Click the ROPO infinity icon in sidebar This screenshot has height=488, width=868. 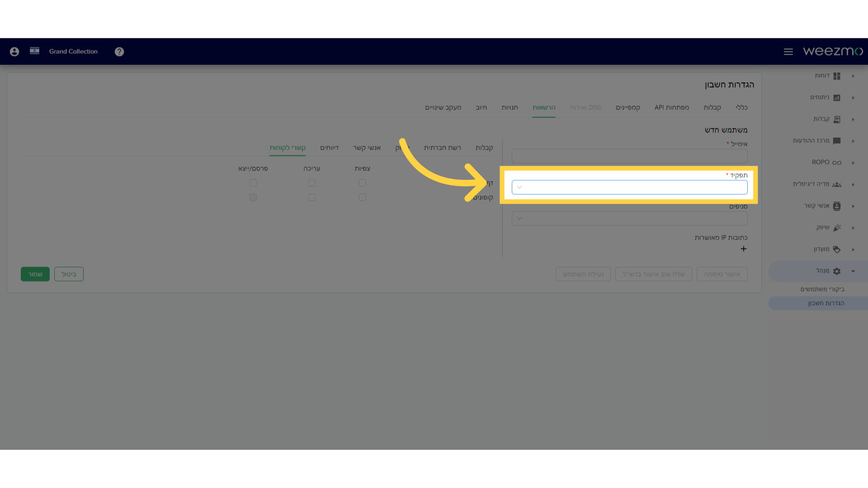tap(837, 163)
